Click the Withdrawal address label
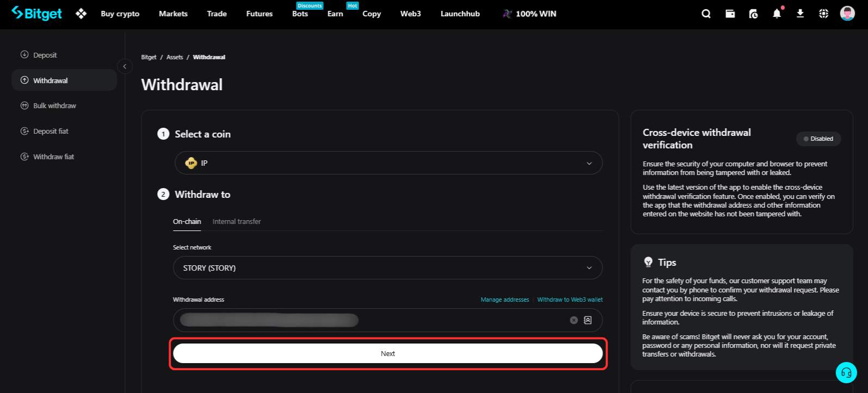868x393 pixels. pos(199,300)
